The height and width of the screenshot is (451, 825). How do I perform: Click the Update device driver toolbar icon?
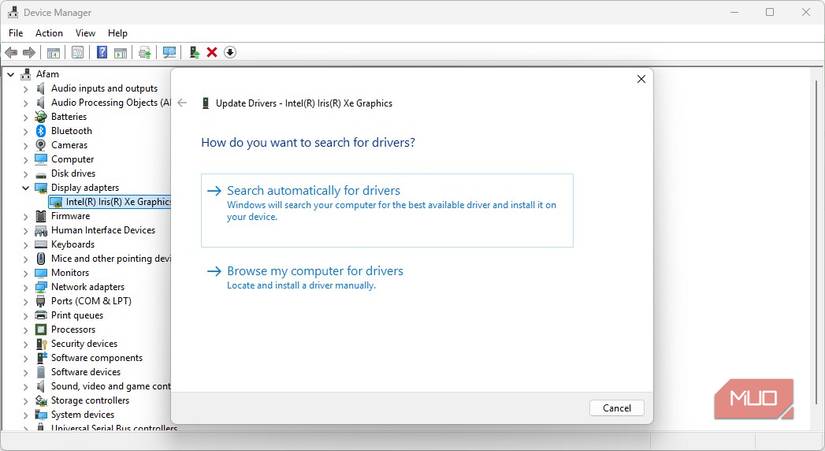coord(194,52)
